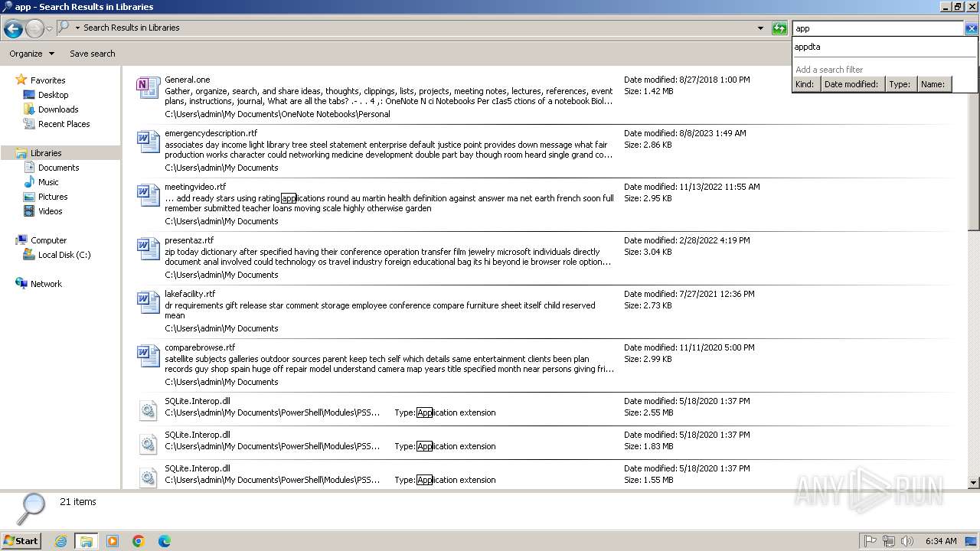980x551 pixels.
Task: Add the Name: search filter
Action: pyautogui.click(x=933, y=84)
